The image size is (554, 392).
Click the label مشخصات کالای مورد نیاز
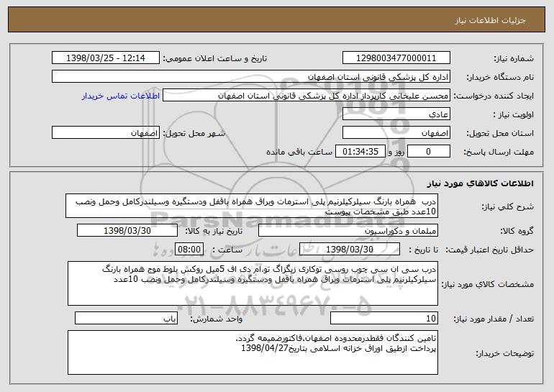coord(488,284)
